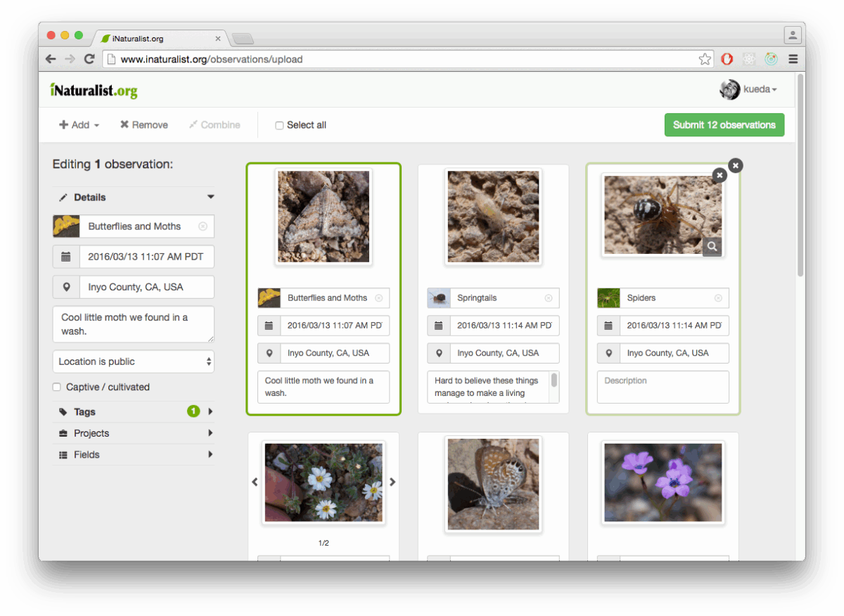Open the Location is public dropdown
The image size is (844, 616).
[133, 361]
